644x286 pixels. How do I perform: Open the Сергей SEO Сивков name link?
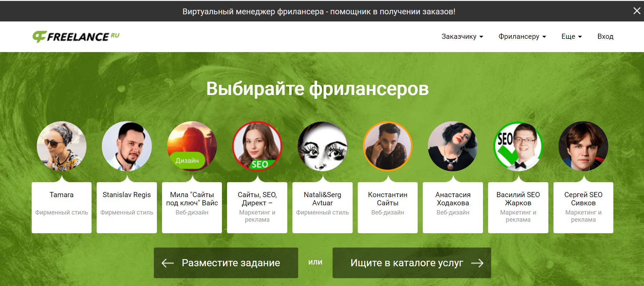(x=583, y=199)
